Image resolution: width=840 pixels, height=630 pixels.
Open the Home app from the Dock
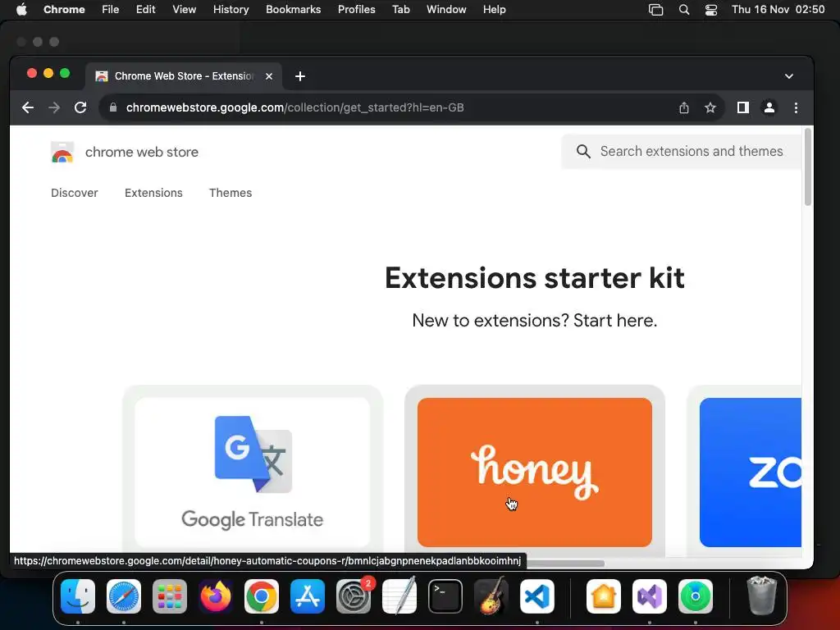point(604,596)
